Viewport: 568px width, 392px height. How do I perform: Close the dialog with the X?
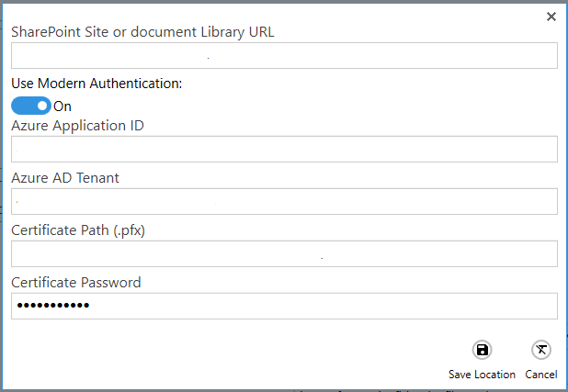click(551, 17)
